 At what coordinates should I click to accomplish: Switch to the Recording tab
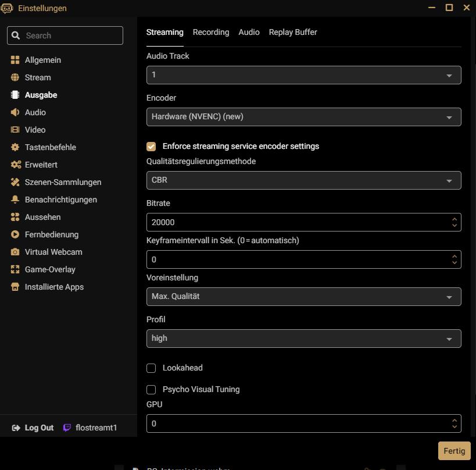click(x=211, y=33)
